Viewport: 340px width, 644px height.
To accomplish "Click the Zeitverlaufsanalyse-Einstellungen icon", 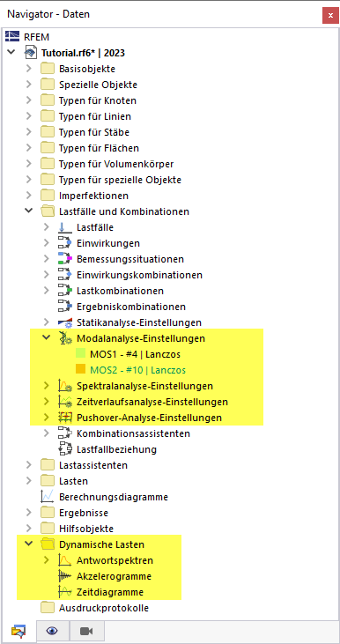I will [65, 402].
